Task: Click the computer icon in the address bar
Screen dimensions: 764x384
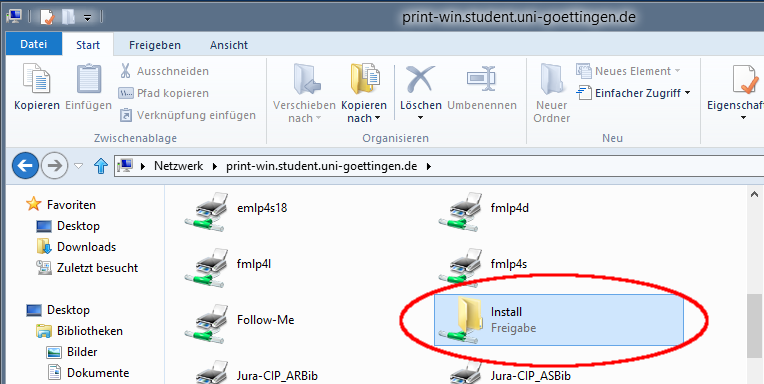Action: tap(126, 166)
